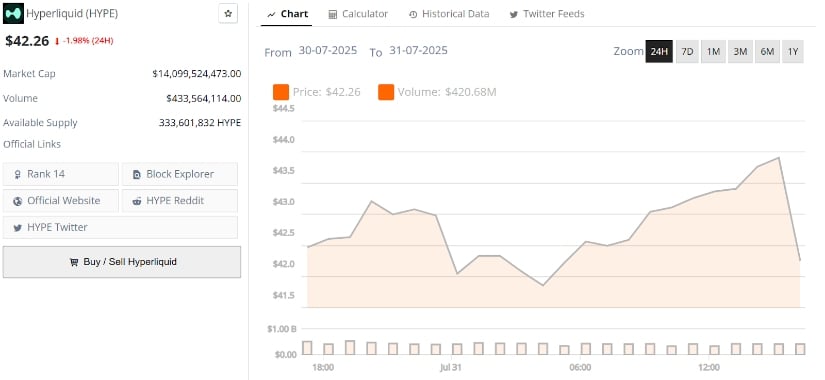Open the HYPE Reddit link
This screenshot has height=380, width=825.
point(180,201)
